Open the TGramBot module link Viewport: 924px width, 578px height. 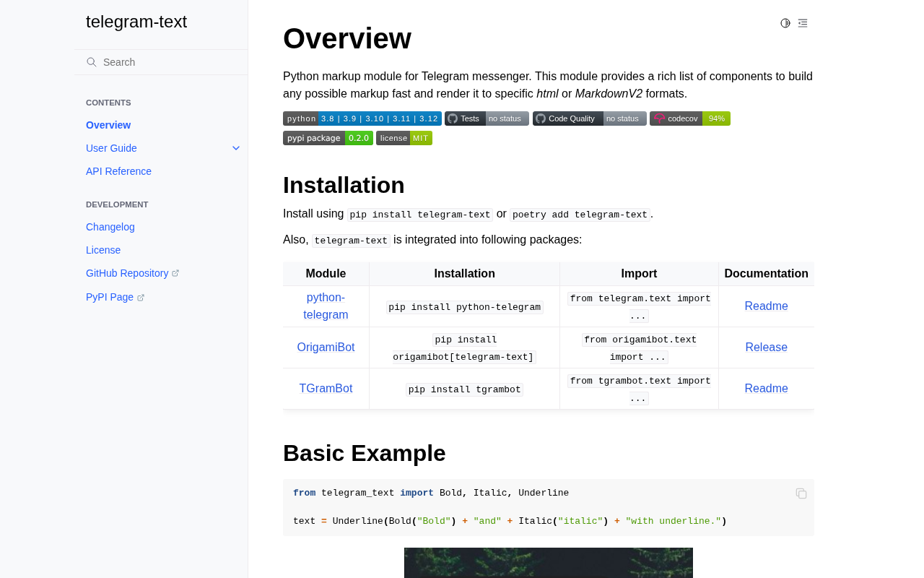326,389
